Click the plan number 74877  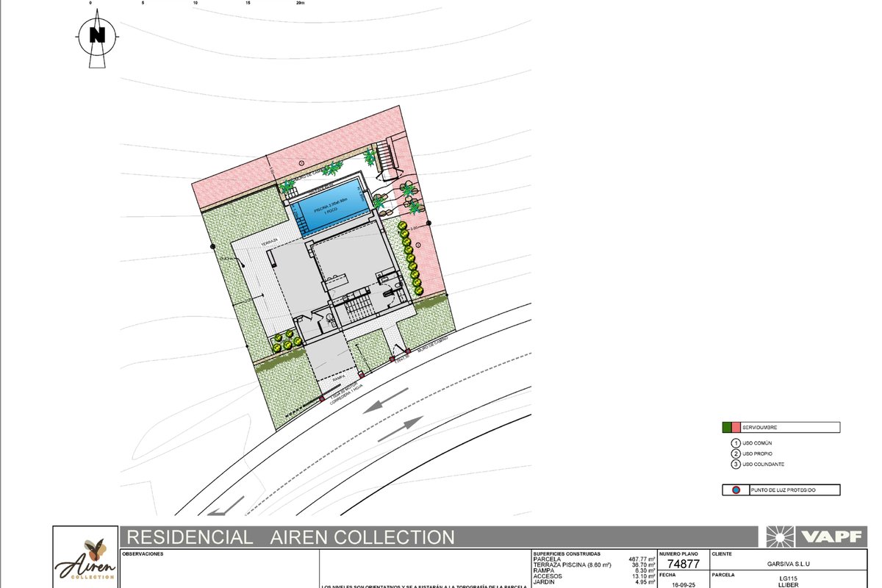(x=684, y=564)
